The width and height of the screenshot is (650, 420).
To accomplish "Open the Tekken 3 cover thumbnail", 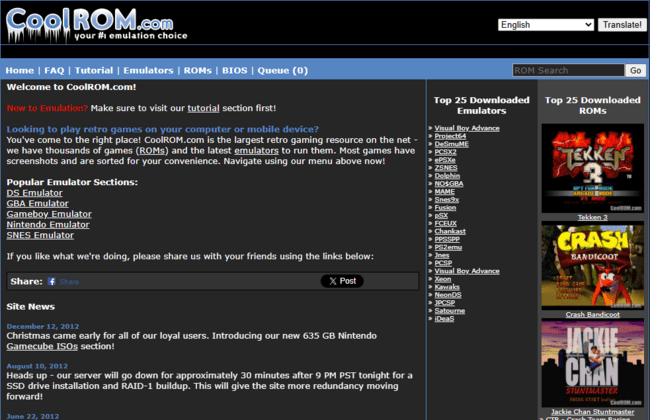I will point(592,167).
